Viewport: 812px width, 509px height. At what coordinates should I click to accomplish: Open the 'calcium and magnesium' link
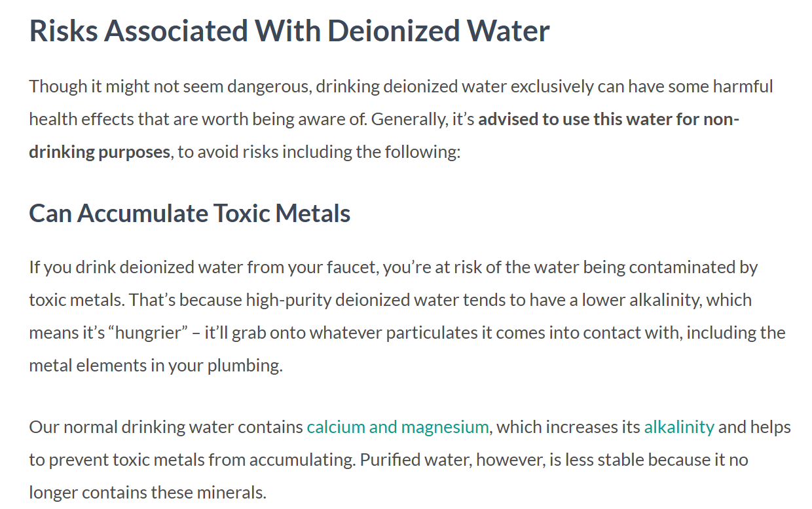(397, 428)
